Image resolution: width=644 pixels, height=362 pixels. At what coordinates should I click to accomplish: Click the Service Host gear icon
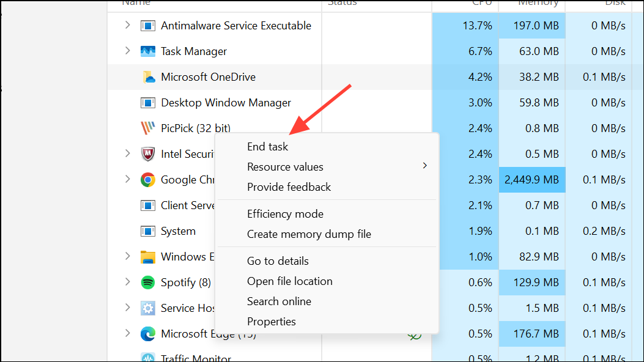(x=147, y=308)
